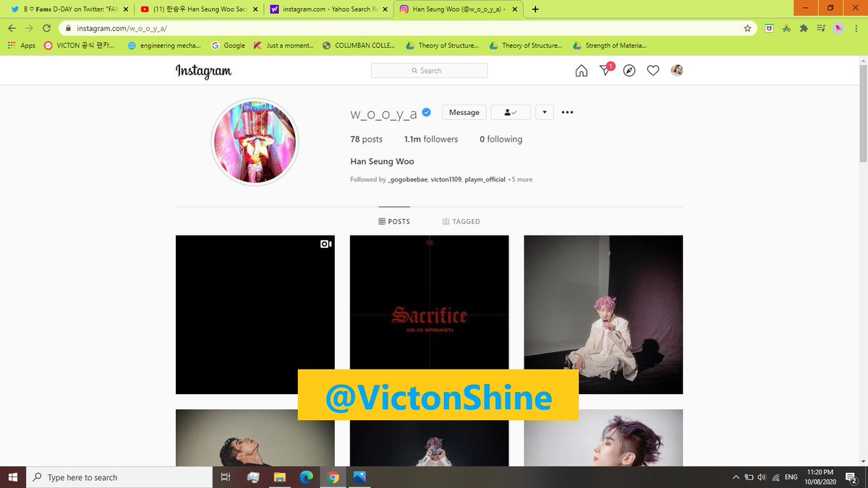Viewport: 868px width, 488px height.
Task: Open the black video post thumbnail
Action: [255, 314]
